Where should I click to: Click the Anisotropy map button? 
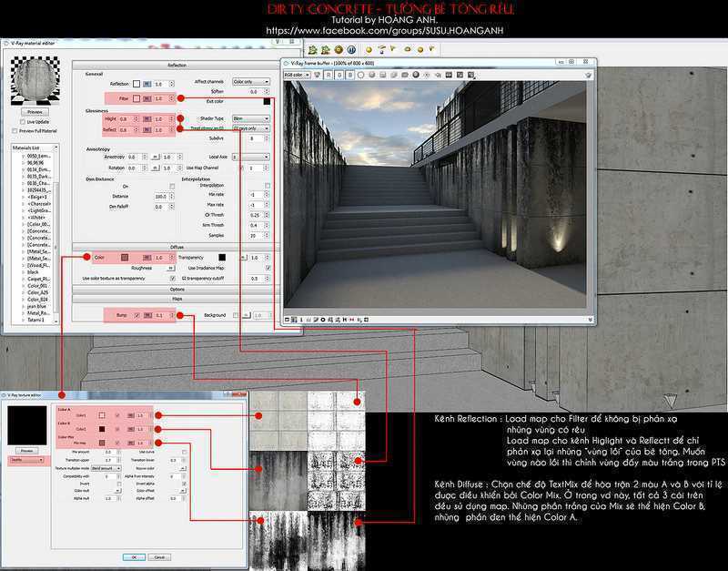(155, 157)
